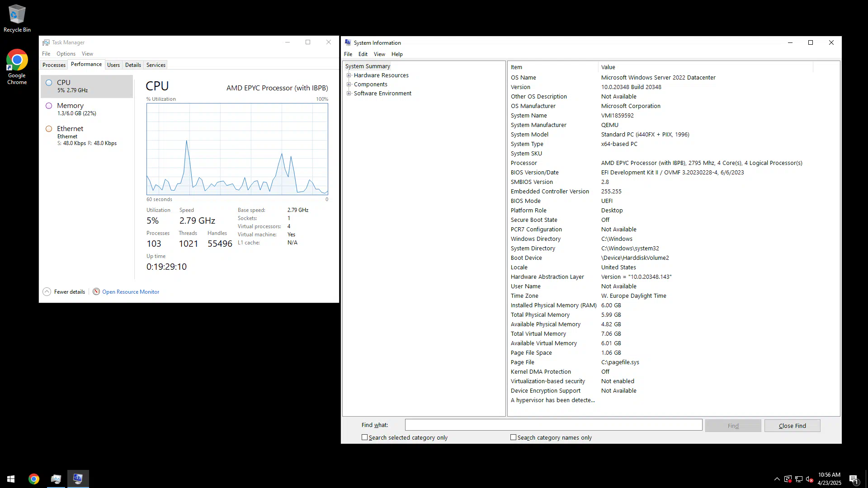Click the network tray icon
The height and width of the screenshot is (488, 868).
click(x=799, y=479)
